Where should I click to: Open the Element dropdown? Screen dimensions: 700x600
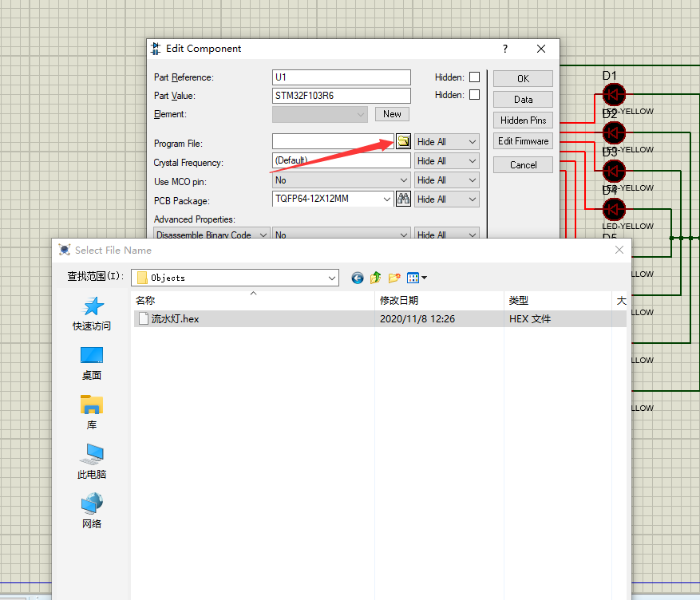point(319,114)
